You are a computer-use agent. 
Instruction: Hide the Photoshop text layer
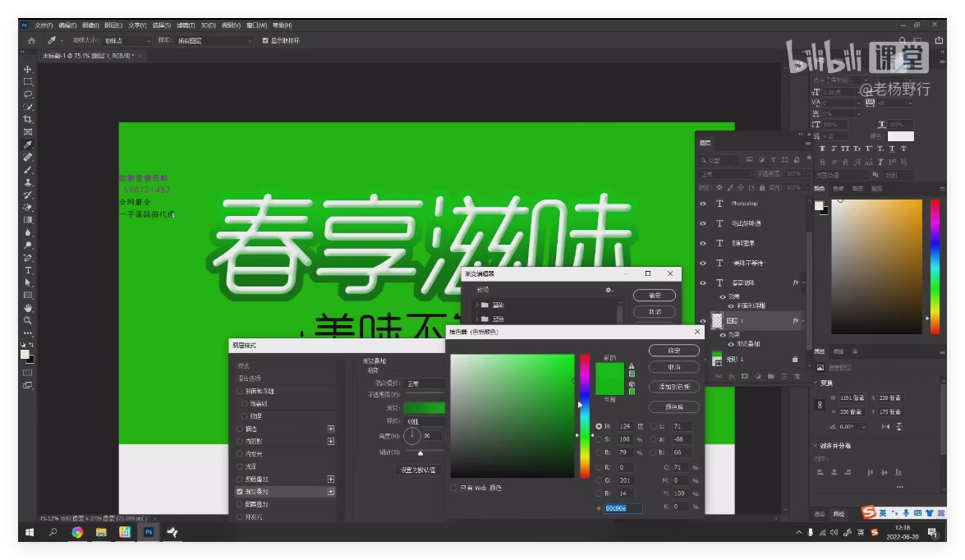click(x=703, y=204)
